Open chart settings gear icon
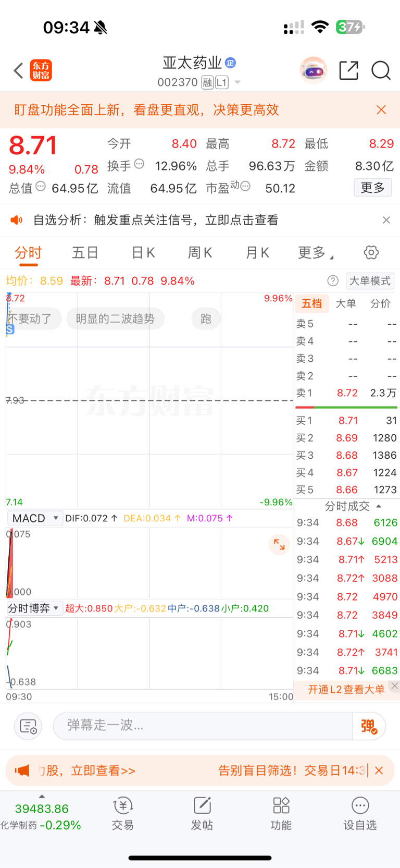Image resolution: width=400 pixels, height=868 pixels. tap(371, 253)
